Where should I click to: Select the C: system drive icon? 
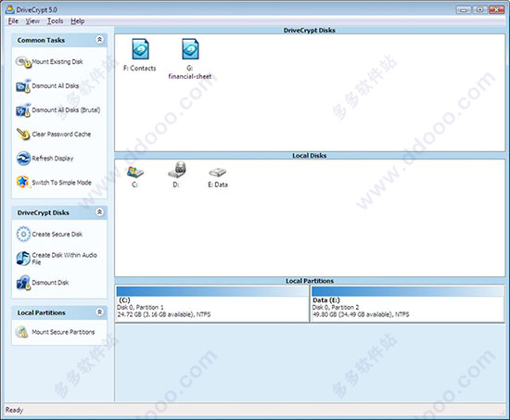tap(135, 172)
